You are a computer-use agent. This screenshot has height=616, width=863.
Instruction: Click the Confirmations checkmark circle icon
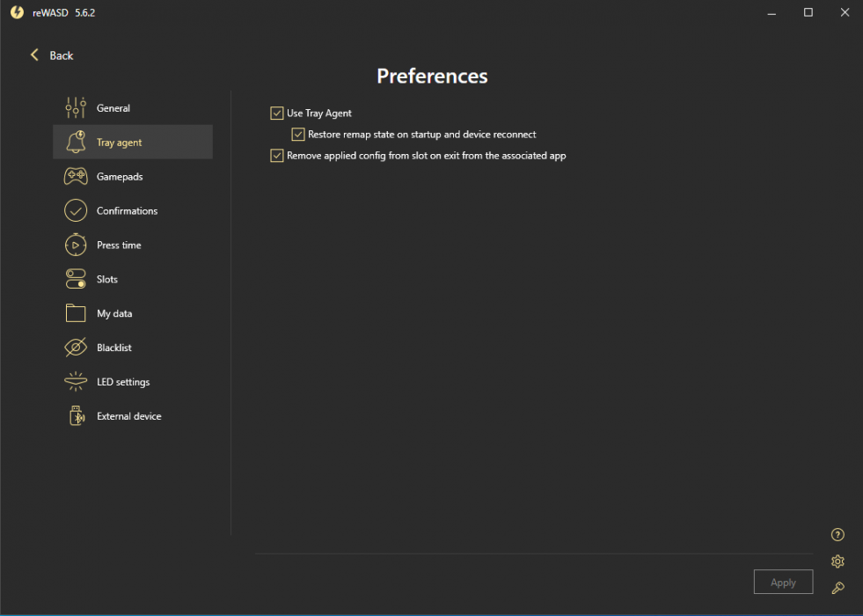(76, 211)
